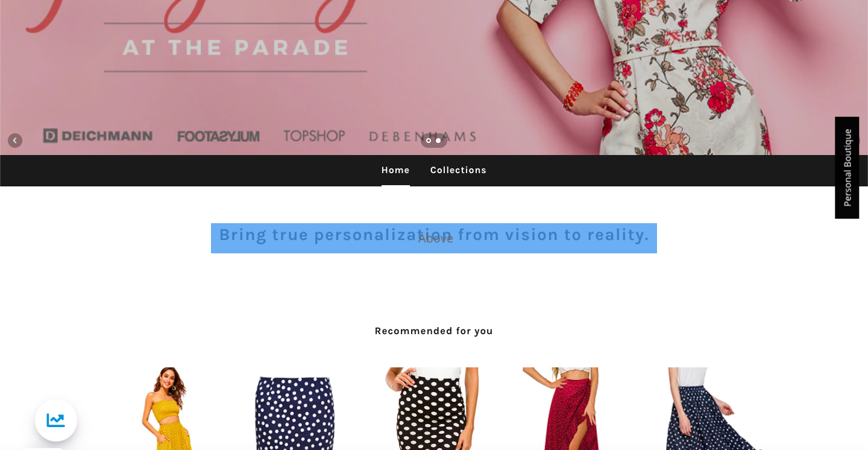Viewport: 868px width, 450px height.
Task: Open the black white-dot pencil skirt product
Action: 432,408
